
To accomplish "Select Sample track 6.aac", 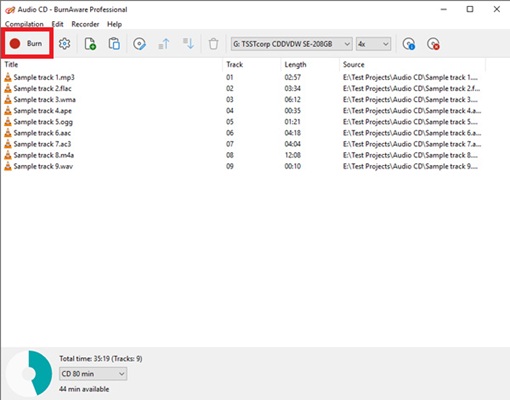I will [42, 133].
